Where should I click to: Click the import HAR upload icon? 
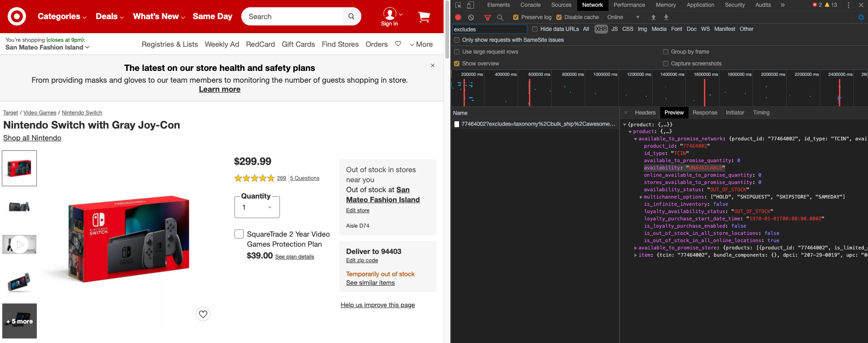click(x=653, y=17)
